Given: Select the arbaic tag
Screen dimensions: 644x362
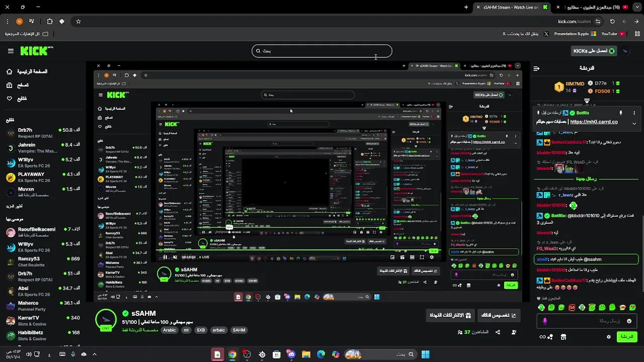Looking at the screenshot, I should (219, 330).
